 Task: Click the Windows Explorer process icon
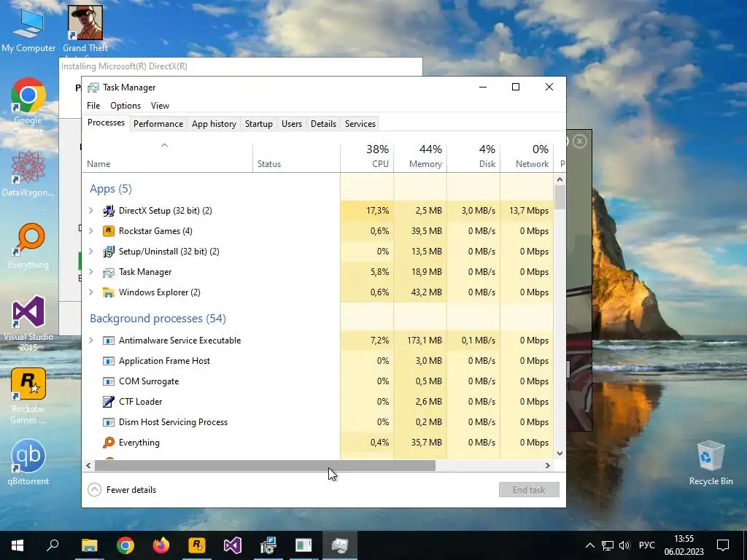pos(109,292)
